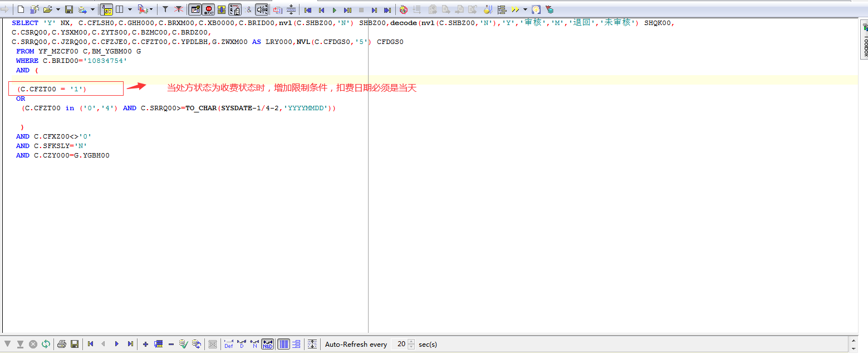This screenshot has width=868, height=354.
Task: Toggle the script steps checklist button
Action: [x=235, y=9]
